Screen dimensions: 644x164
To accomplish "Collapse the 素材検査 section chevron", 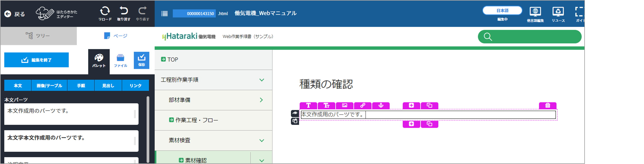I will coord(261,140).
